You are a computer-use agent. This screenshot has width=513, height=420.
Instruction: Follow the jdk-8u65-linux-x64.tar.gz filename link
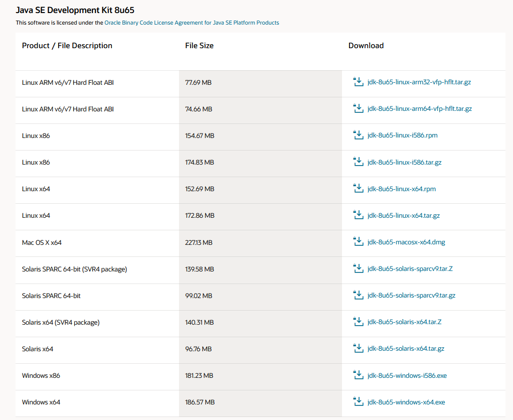(403, 215)
